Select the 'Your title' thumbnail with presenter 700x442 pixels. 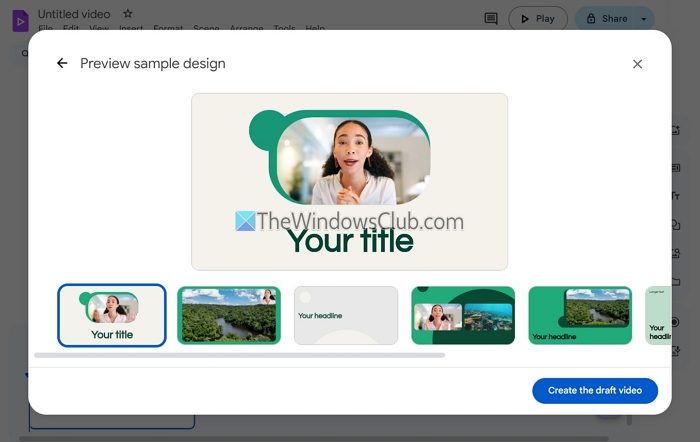(x=112, y=315)
